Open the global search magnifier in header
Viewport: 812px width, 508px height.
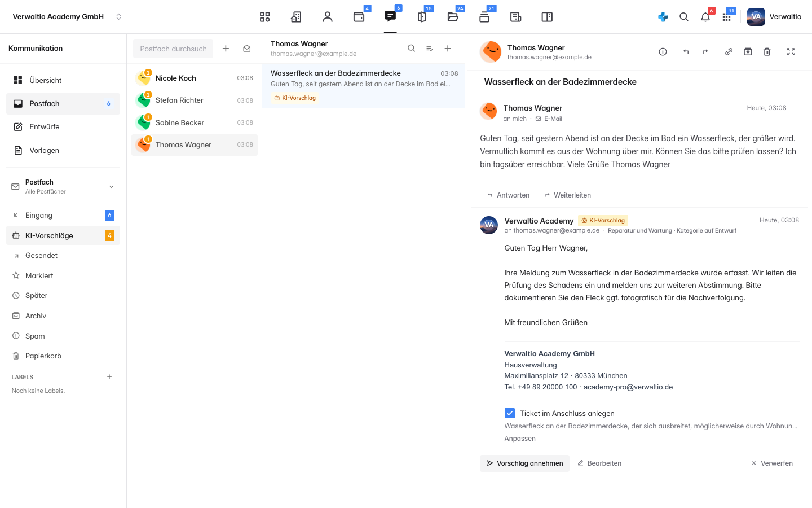click(x=684, y=17)
